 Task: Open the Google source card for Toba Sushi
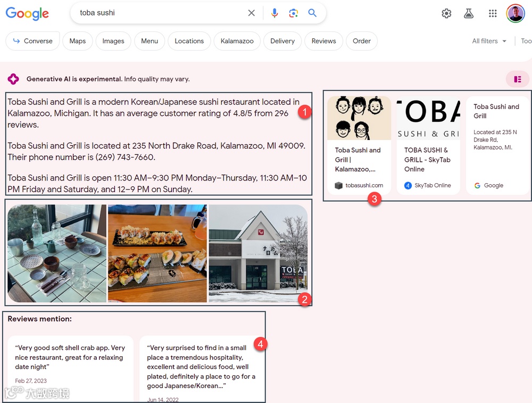(497, 145)
